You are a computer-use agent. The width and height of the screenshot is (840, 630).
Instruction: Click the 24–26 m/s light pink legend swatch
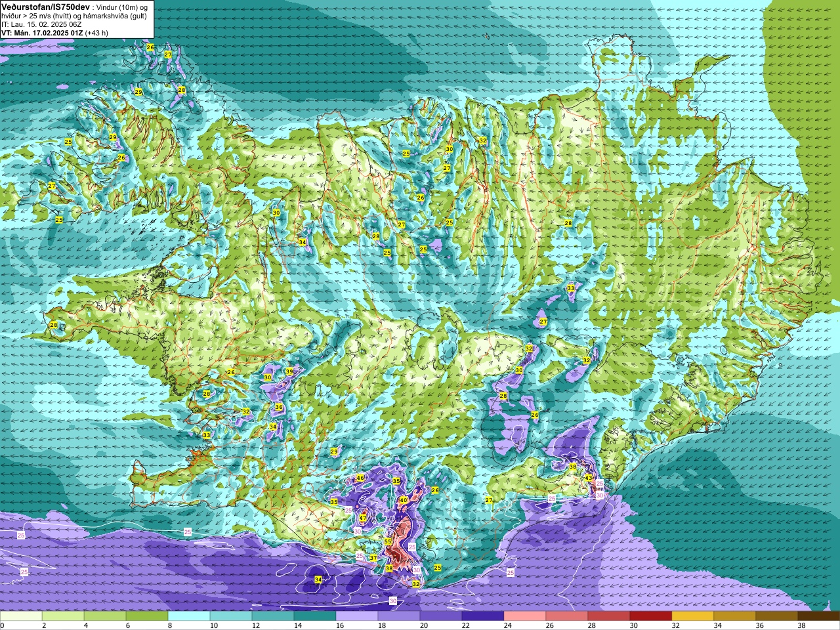click(x=525, y=616)
